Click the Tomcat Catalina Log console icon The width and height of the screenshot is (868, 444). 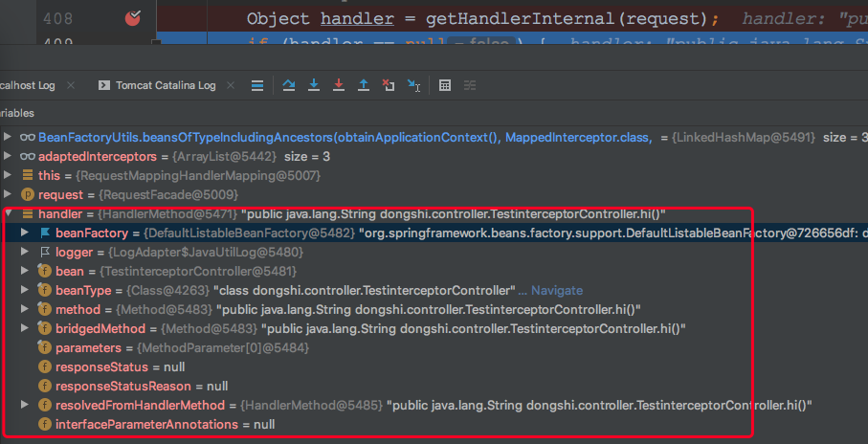pyautogui.click(x=103, y=85)
